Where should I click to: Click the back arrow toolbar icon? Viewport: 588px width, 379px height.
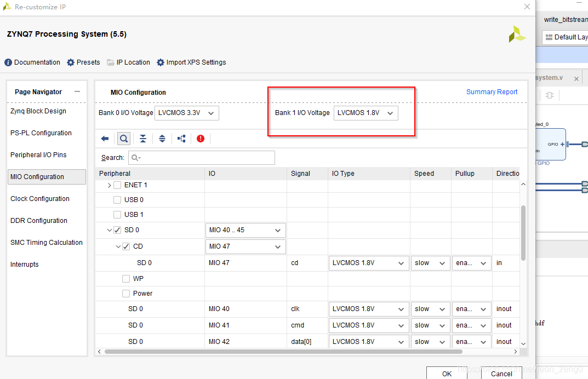(x=105, y=139)
